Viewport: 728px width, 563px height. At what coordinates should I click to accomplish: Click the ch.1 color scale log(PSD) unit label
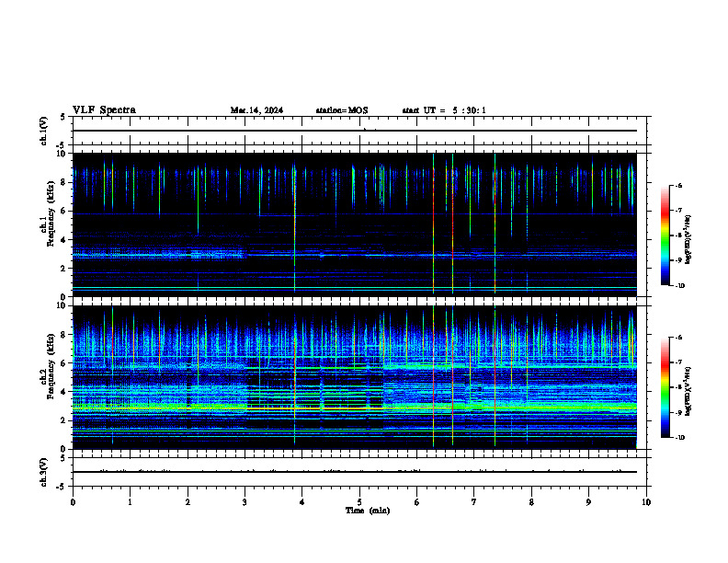point(688,239)
